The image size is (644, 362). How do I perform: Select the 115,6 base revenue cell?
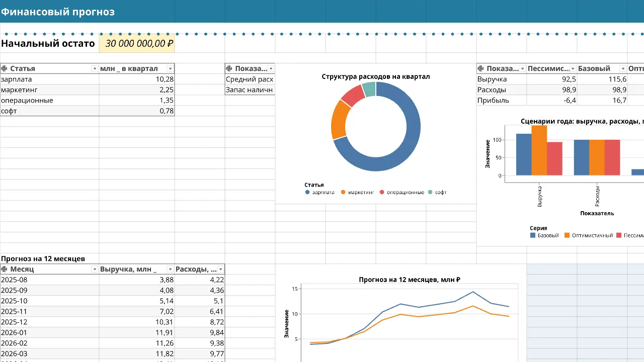coord(602,79)
